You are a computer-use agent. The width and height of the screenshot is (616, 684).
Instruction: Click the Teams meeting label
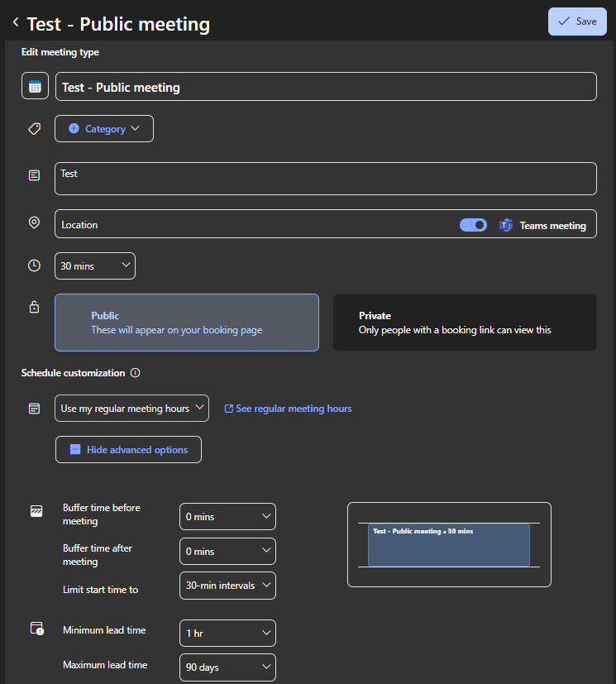pos(553,226)
